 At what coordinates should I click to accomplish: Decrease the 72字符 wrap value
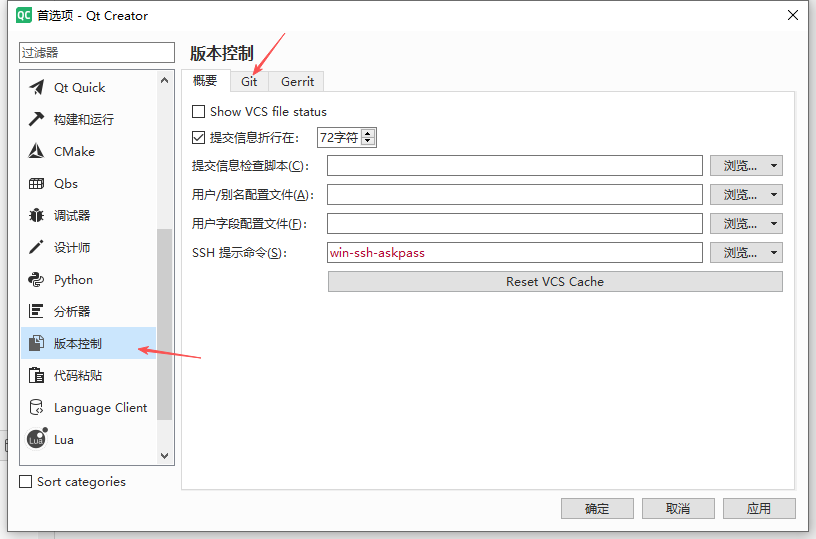(368, 141)
